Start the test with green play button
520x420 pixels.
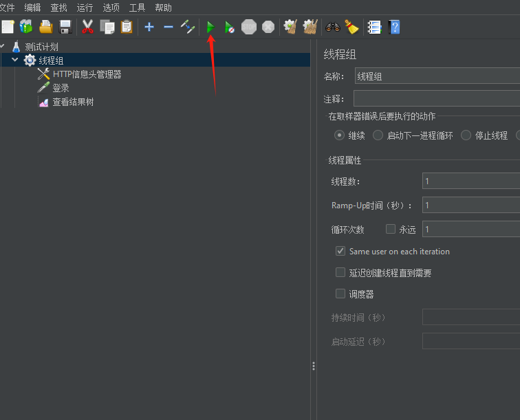pyautogui.click(x=210, y=27)
